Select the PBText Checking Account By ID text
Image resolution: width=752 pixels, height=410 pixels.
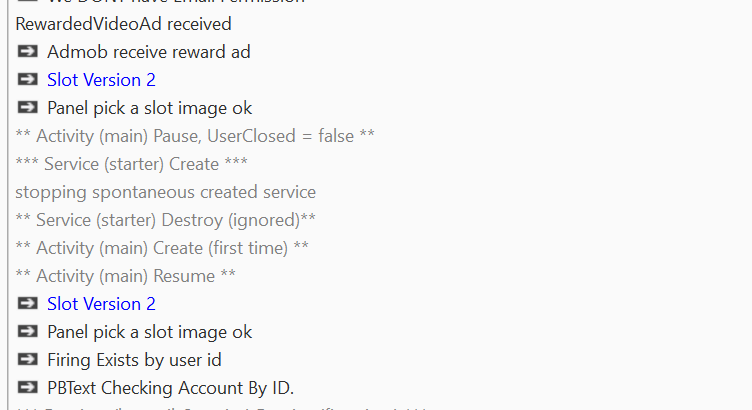pos(170,388)
